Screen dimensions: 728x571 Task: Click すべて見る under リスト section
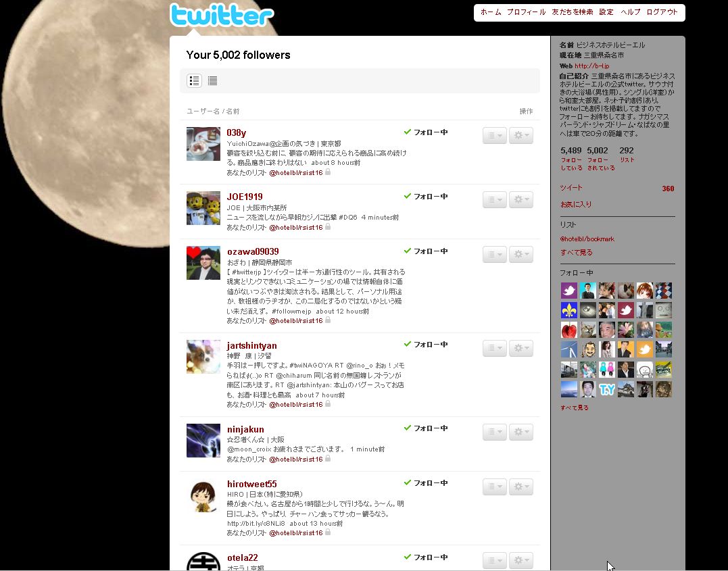(x=576, y=253)
